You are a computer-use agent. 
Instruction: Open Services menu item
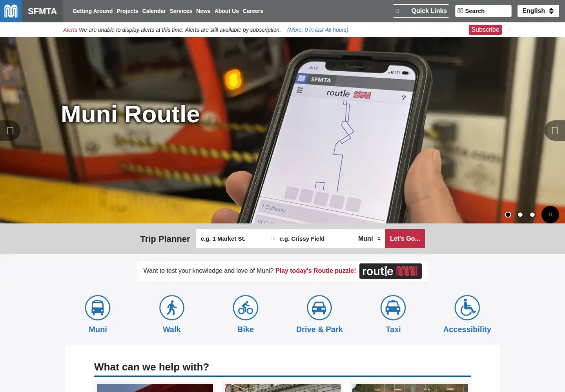(x=181, y=11)
